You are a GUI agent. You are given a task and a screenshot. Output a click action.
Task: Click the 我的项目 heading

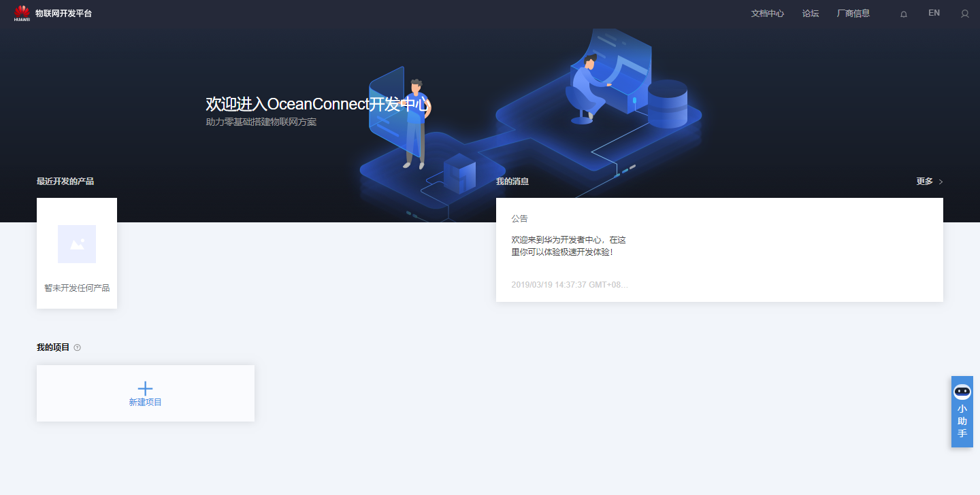pyautogui.click(x=53, y=347)
